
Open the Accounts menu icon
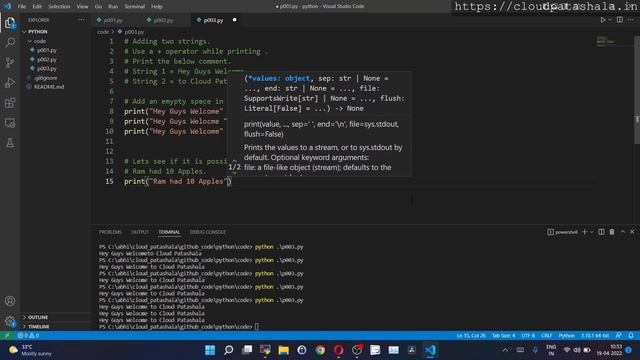(10, 301)
